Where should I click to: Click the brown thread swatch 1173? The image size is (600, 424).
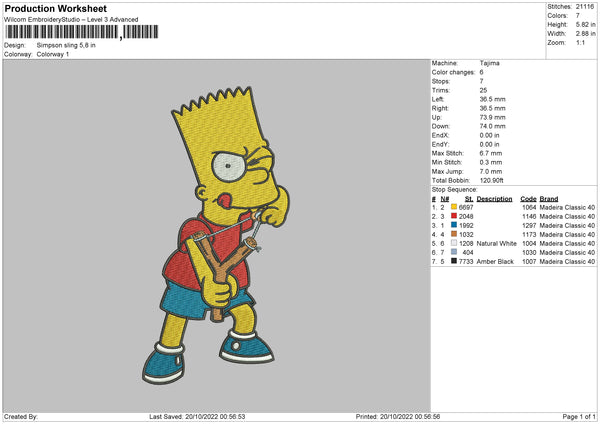(x=454, y=234)
